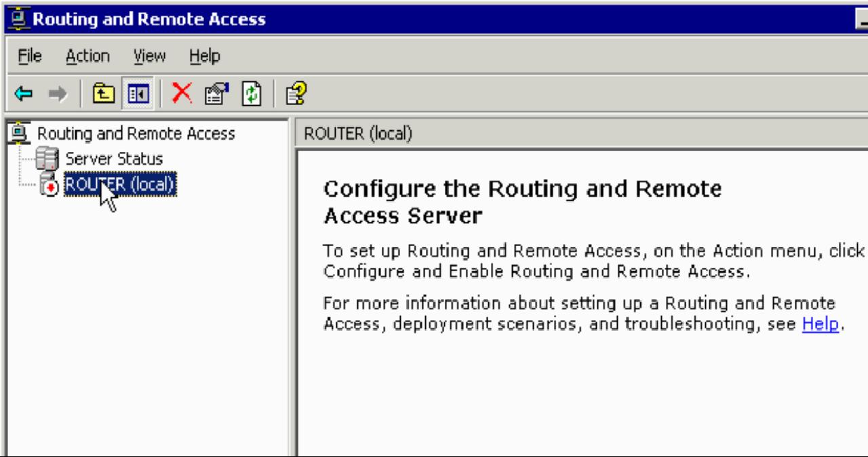Select the Routing and Remote Access root node
Viewport: 868px width, 457px height.
(x=128, y=133)
